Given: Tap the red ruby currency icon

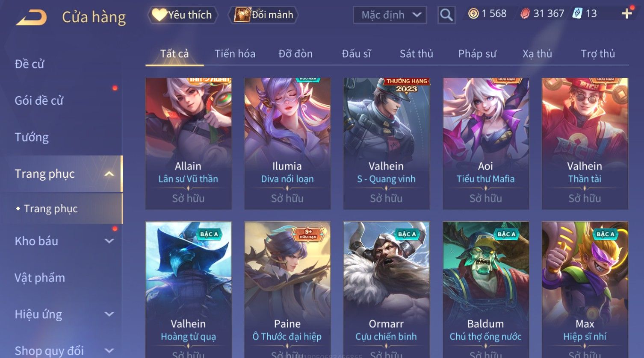Looking at the screenshot, I should [525, 14].
